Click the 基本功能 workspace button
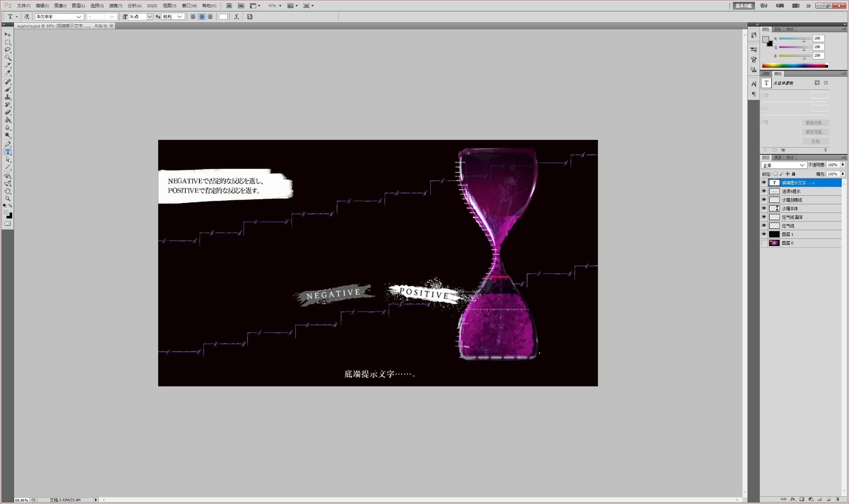This screenshot has width=849, height=504. click(x=744, y=6)
